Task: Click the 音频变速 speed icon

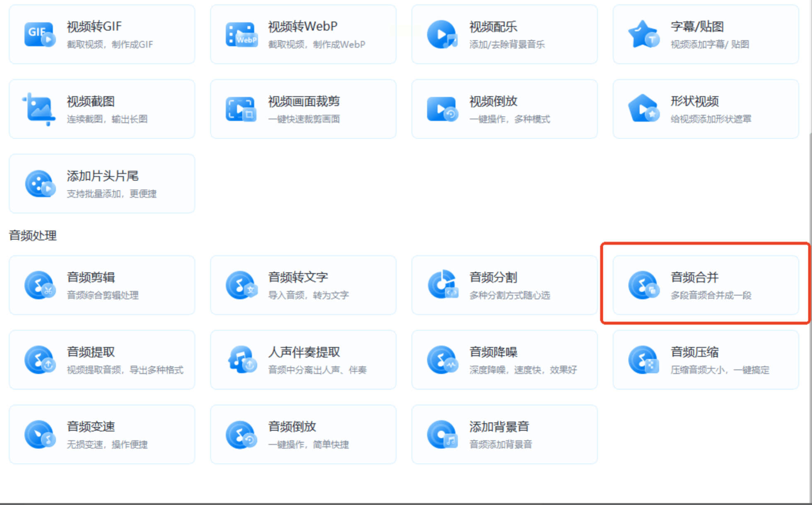Action: [x=39, y=435]
